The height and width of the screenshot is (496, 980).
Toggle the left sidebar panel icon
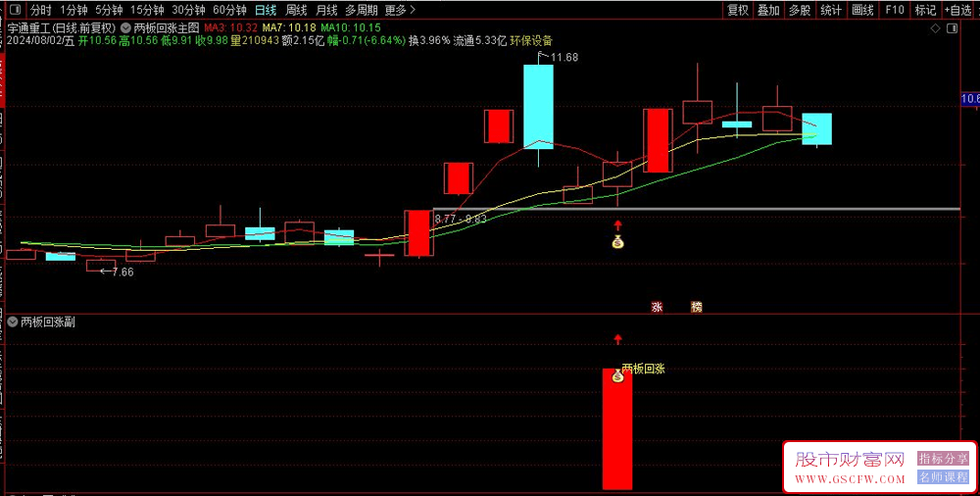pyautogui.click(x=15, y=10)
